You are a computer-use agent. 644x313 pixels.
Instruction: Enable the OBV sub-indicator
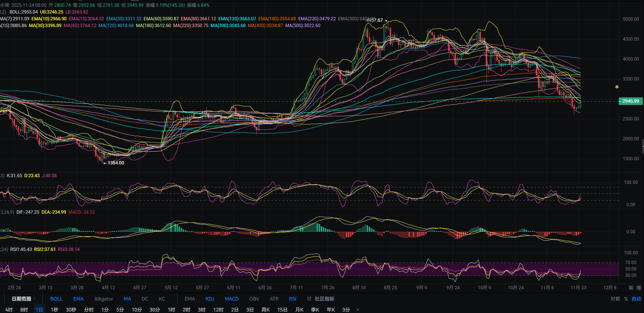pyautogui.click(x=254, y=299)
